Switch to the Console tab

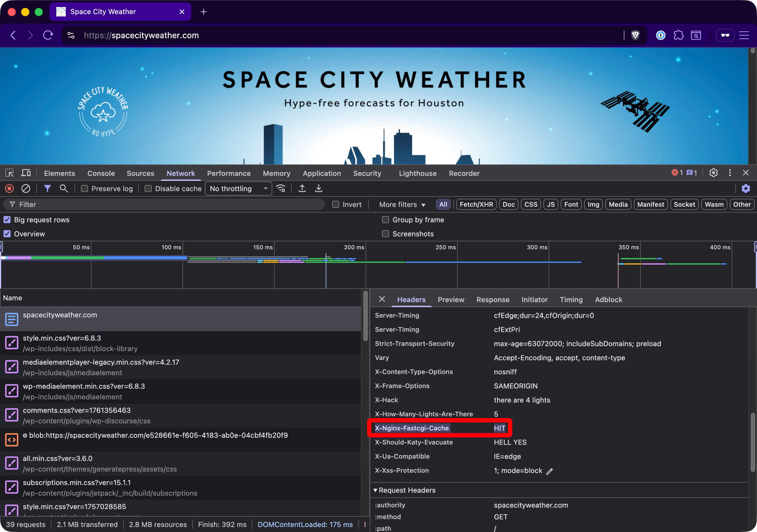[x=101, y=173]
